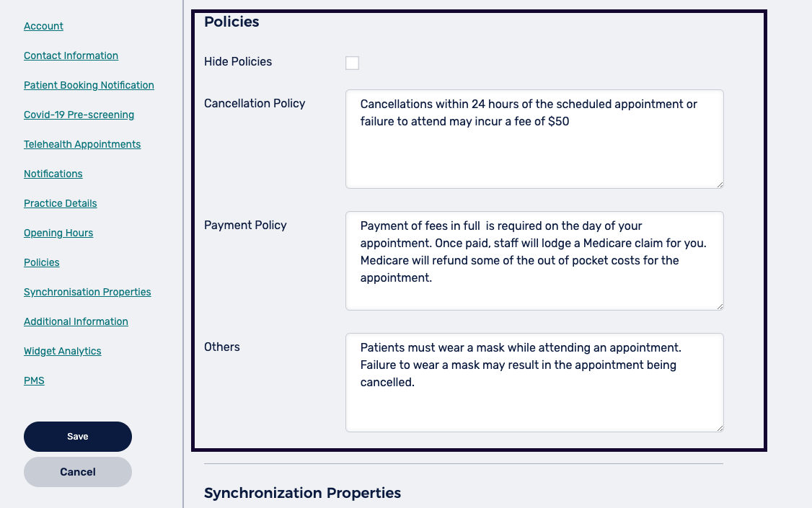Click inside the Cancellation Policy text box

[534, 151]
